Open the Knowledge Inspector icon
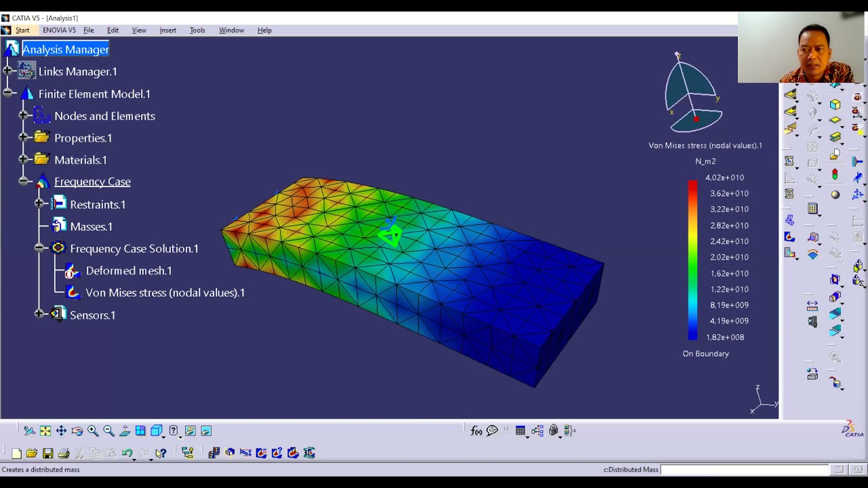 (537, 430)
